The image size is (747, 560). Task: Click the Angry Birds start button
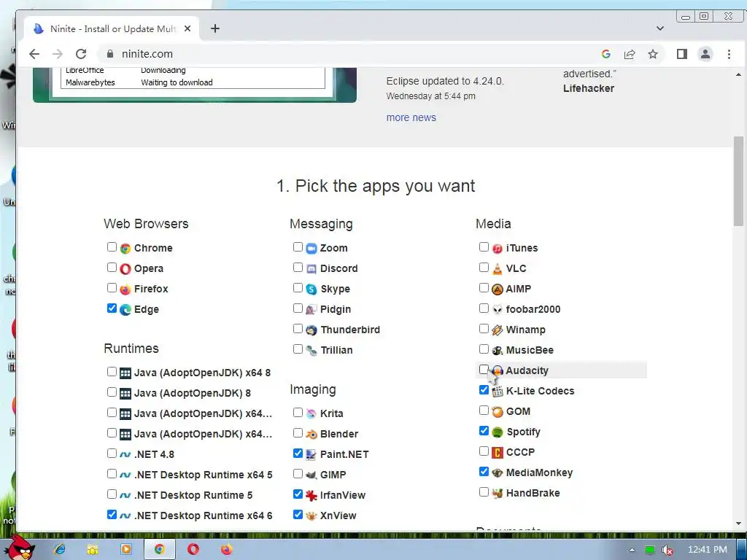[20, 548]
